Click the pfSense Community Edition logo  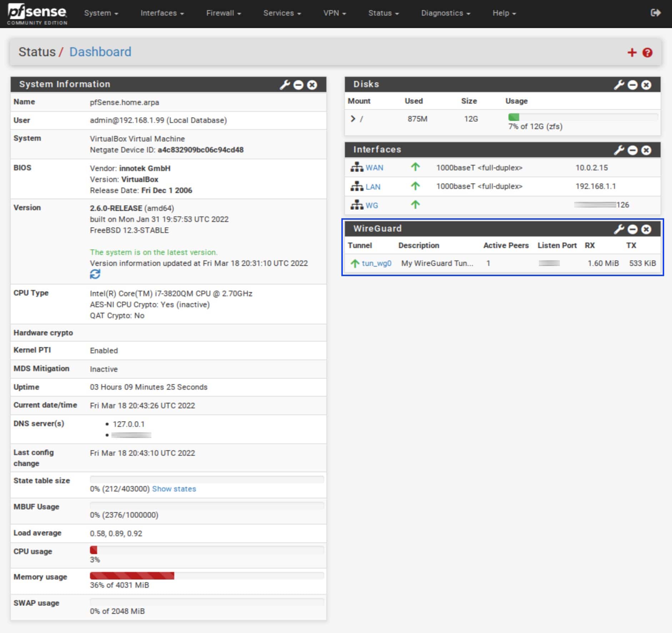click(x=37, y=14)
